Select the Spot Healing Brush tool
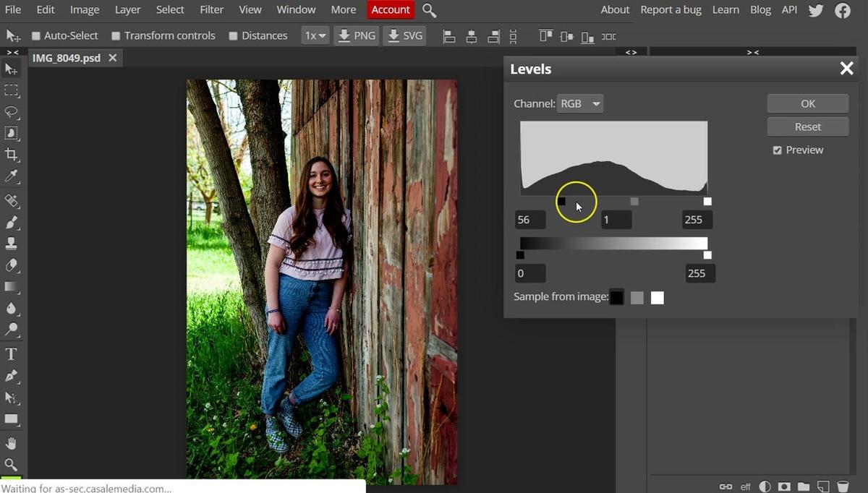The image size is (868, 493). click(x=12, y=200)
